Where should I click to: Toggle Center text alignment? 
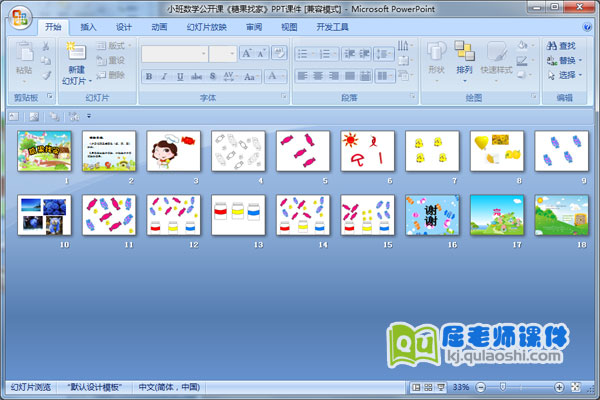pos(318,76)
